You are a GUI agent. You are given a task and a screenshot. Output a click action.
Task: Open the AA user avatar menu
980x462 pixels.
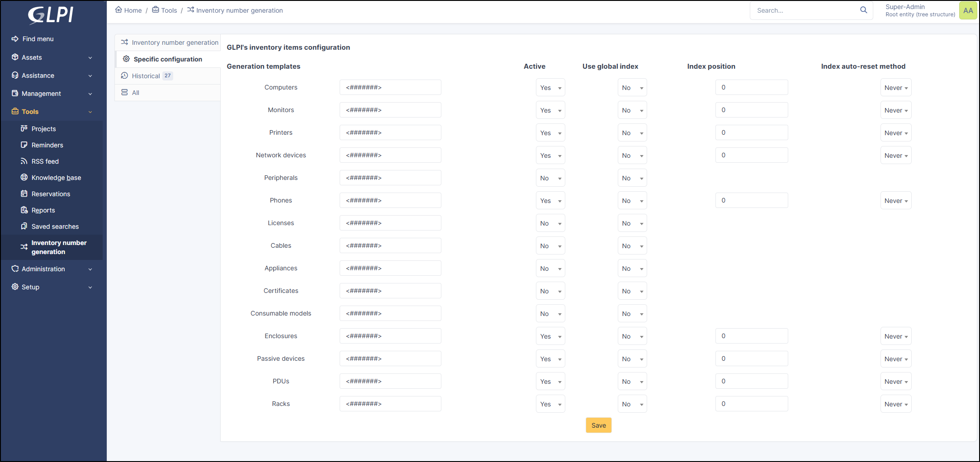(968, 10)
